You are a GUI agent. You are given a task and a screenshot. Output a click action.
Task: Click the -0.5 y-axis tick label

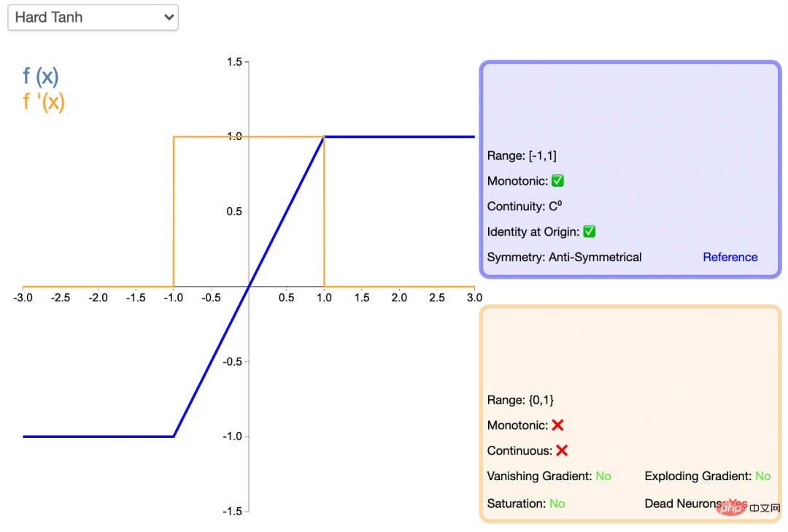tap(232, 361)
